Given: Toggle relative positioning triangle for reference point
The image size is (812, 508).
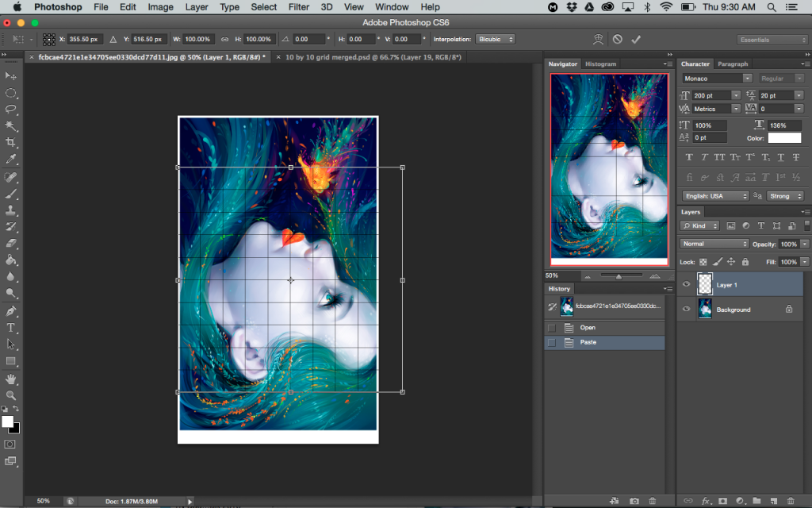Looking at the screenshot, I should coord(113,40).
